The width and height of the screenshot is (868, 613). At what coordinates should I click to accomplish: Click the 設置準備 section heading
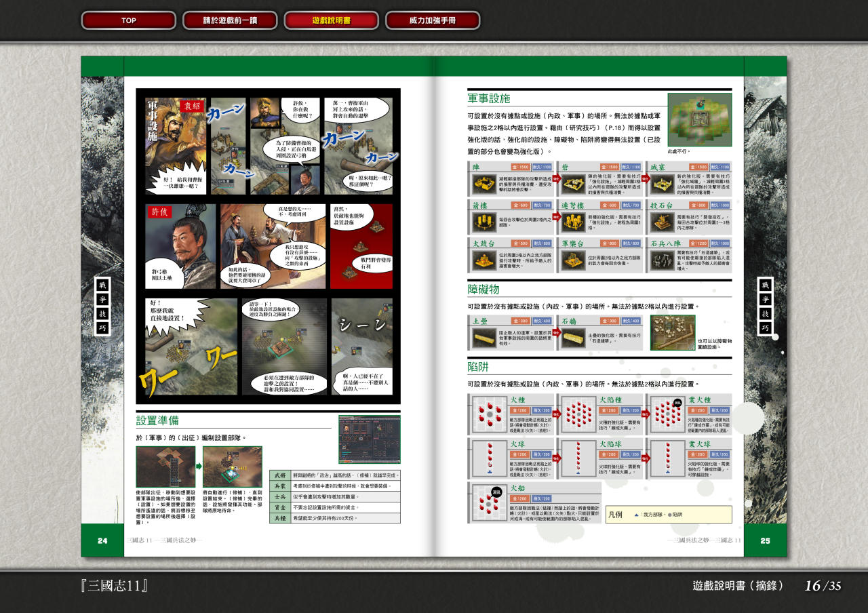pyautogui.click(x=157, y=420)
